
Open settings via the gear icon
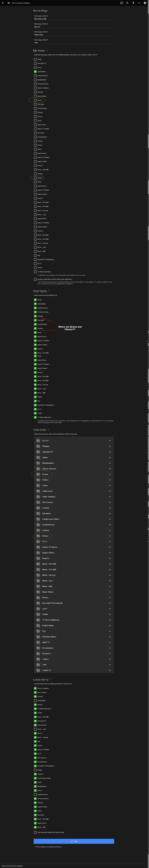click(145, 3)
